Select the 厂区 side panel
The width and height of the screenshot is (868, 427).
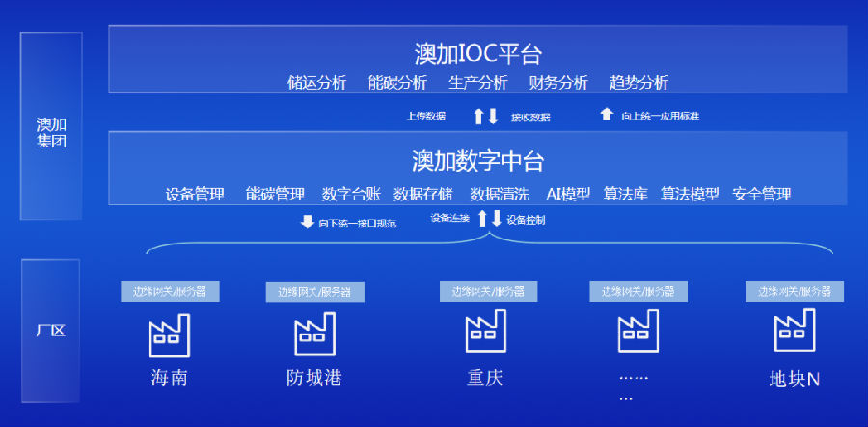50,331
